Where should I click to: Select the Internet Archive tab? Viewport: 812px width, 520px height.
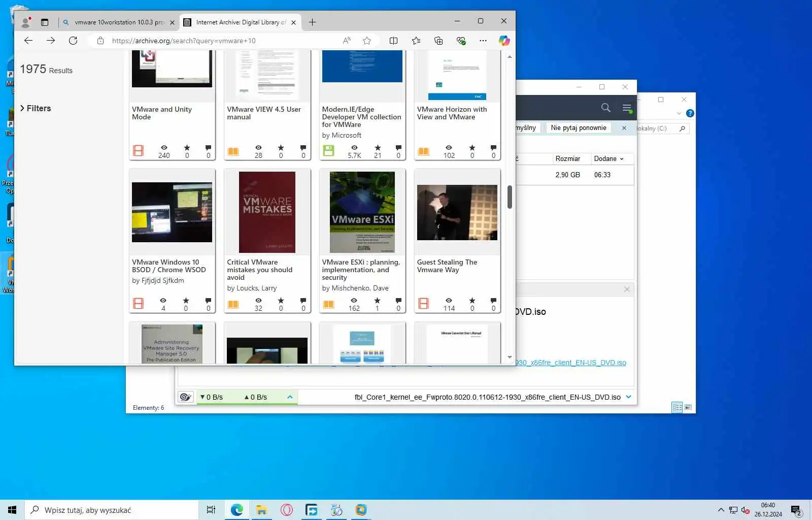click(x=241, y=22)
